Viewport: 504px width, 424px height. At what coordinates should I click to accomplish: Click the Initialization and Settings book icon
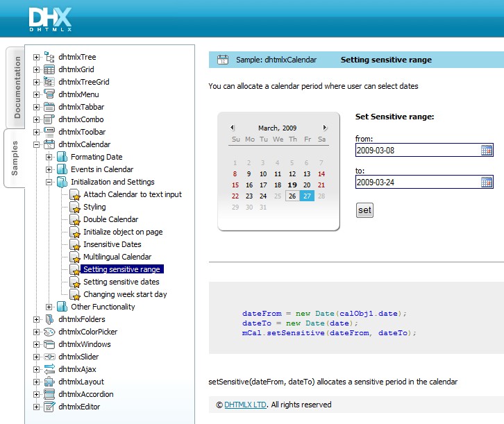[62, 182]
